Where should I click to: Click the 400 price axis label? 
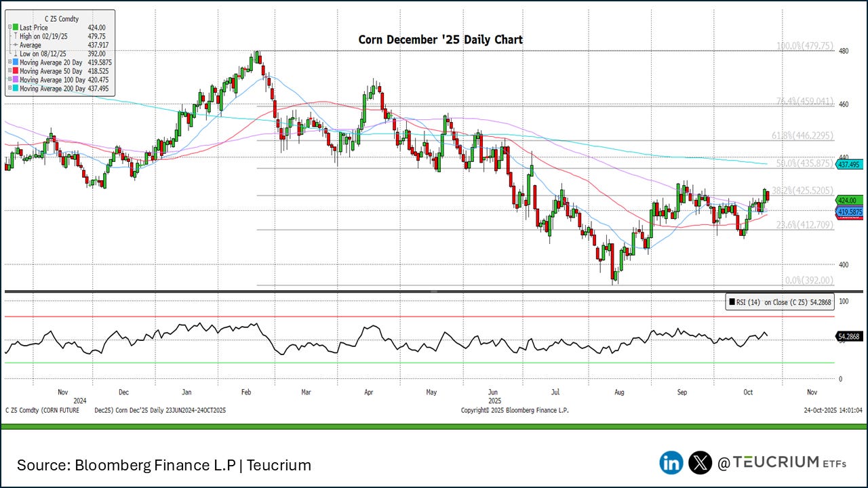pyautogui.click(x=843, y=265)
